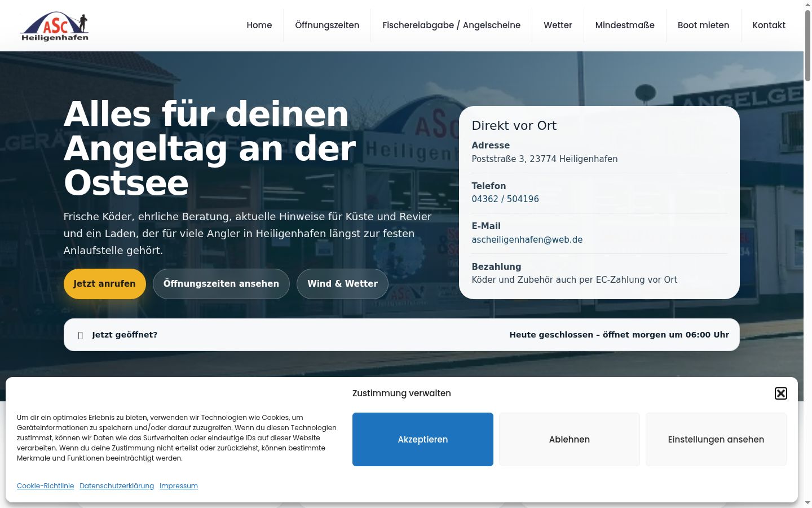Open the Home menu item

tap(259, 25)
